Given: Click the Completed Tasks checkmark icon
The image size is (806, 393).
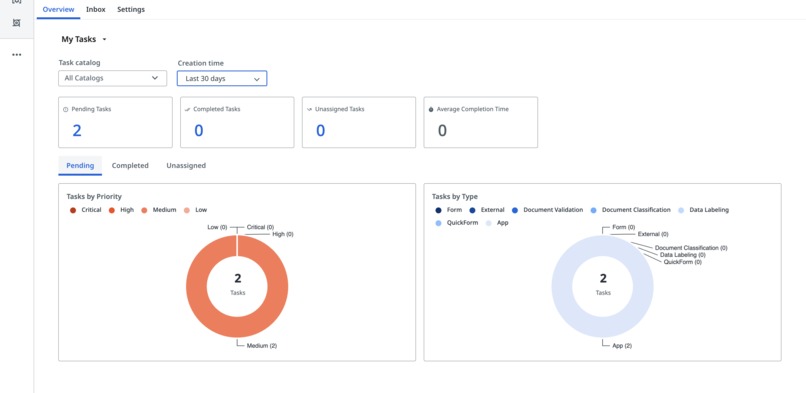Looking at the screenshot, I should click(187, 109).
